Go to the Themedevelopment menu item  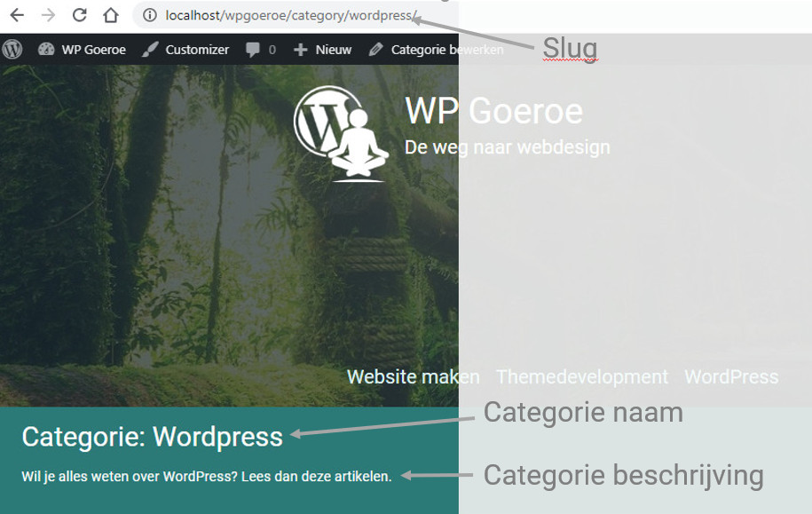coord(581,376)
